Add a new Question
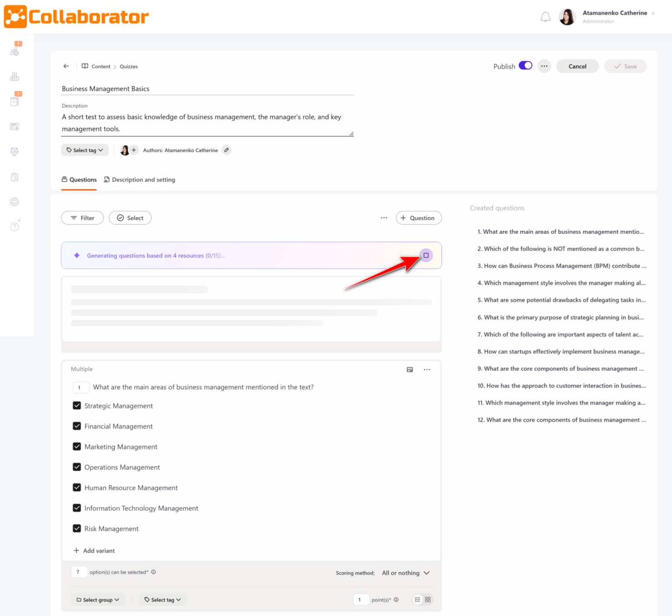Viewport: 672px width, 616px height. (419, 218)
